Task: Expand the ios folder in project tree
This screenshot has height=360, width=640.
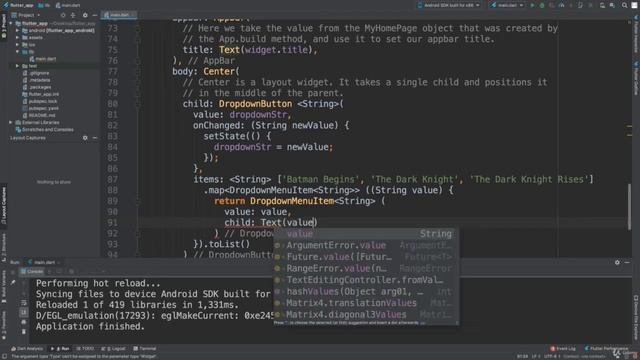Action: (x=18, y=44)
